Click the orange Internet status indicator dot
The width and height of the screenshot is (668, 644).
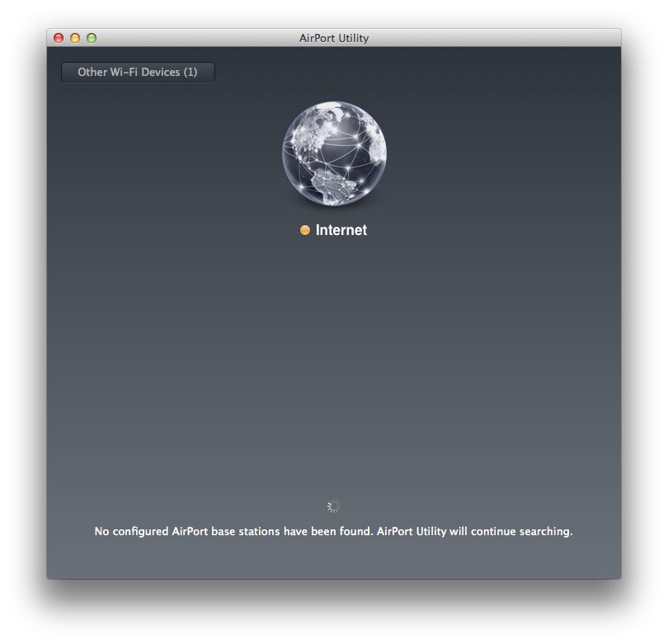[x=305, y=230]
